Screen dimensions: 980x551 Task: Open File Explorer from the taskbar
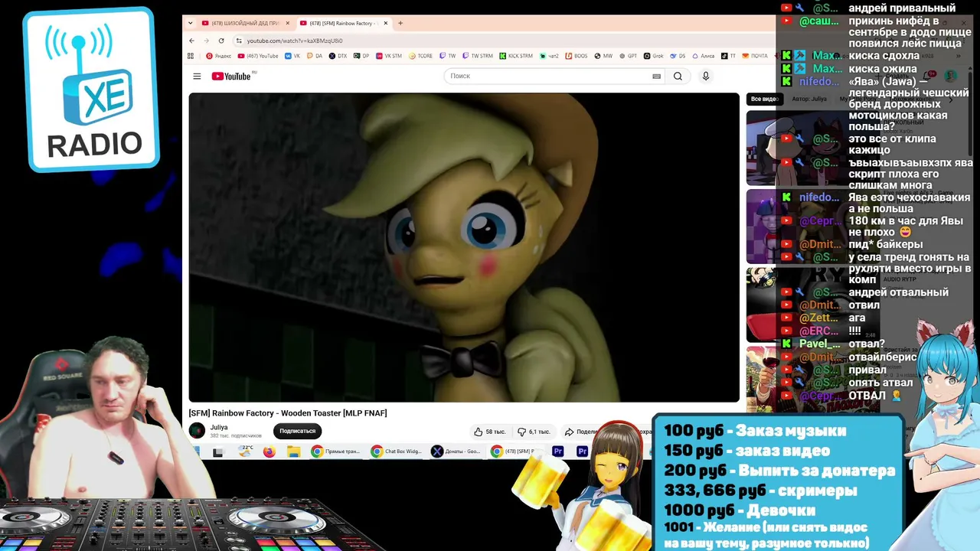click(293, 452)
